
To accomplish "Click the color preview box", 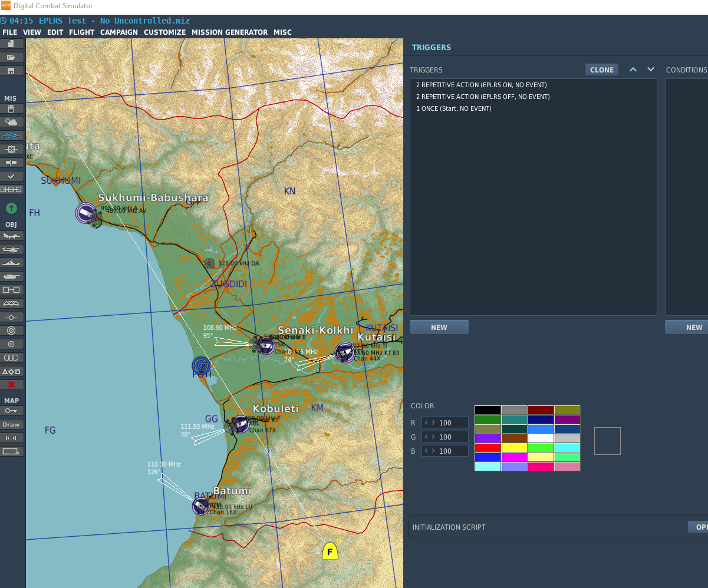I will [x=607, y=441].
